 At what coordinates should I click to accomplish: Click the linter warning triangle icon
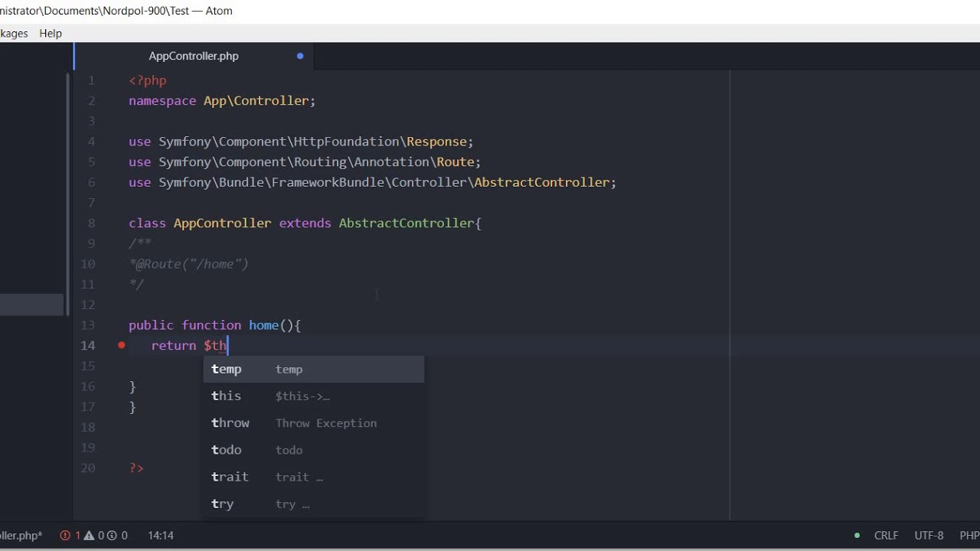[x=89, y=536]
